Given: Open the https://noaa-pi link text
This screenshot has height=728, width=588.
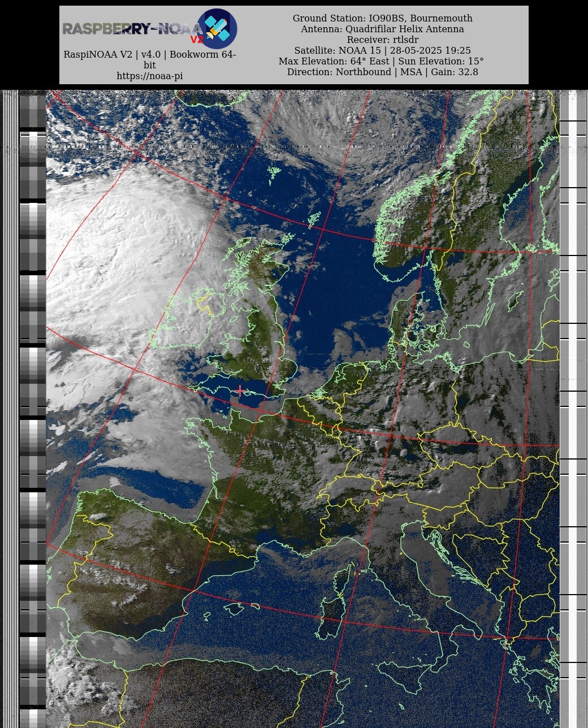Looking at the screenshot, I should [150, 76].
